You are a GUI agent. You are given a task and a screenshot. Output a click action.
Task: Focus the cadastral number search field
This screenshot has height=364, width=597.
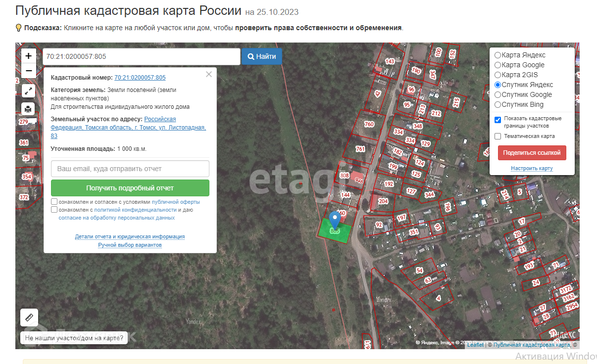tap(142, 56)
